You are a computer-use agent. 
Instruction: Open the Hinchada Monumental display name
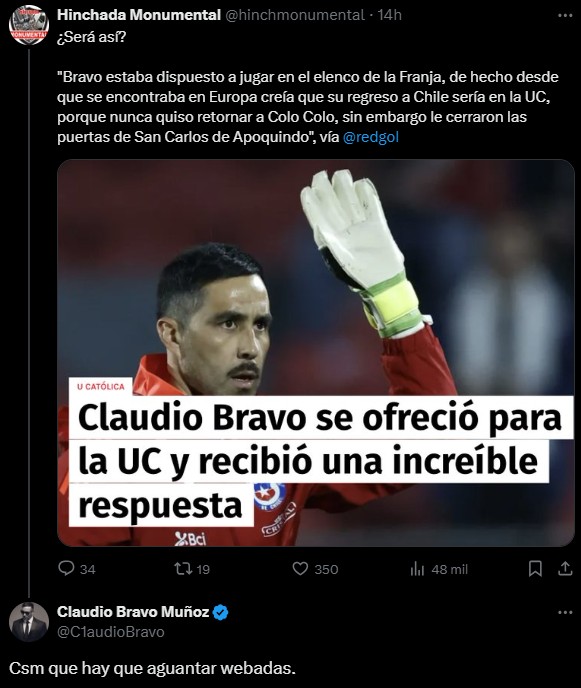tap(139, 15)
